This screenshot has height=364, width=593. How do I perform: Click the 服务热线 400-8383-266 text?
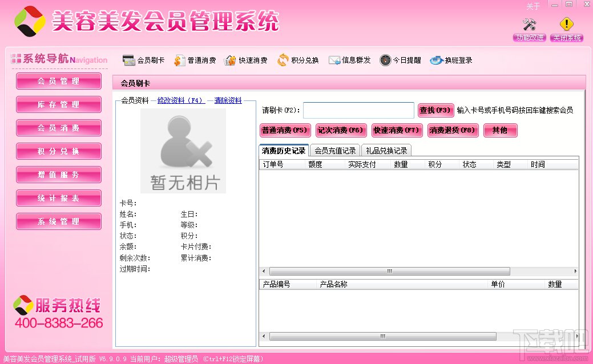[x=58, y=314]
